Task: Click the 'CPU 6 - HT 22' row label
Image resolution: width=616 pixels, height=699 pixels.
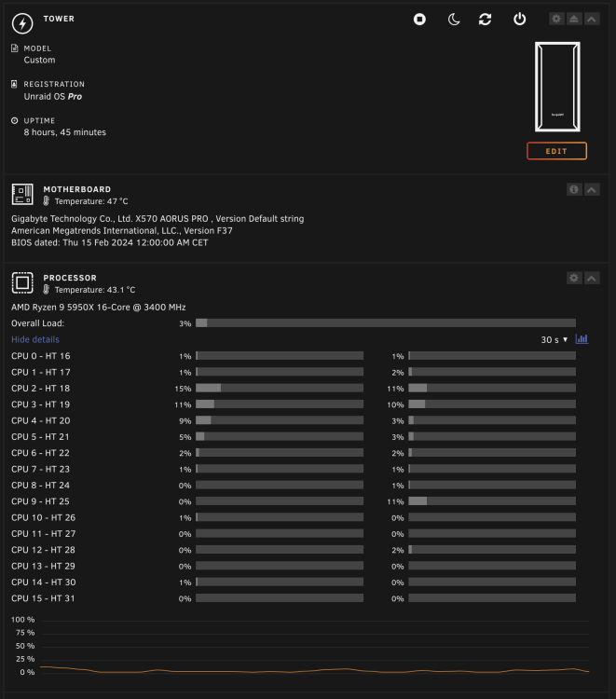Action: 41,453
